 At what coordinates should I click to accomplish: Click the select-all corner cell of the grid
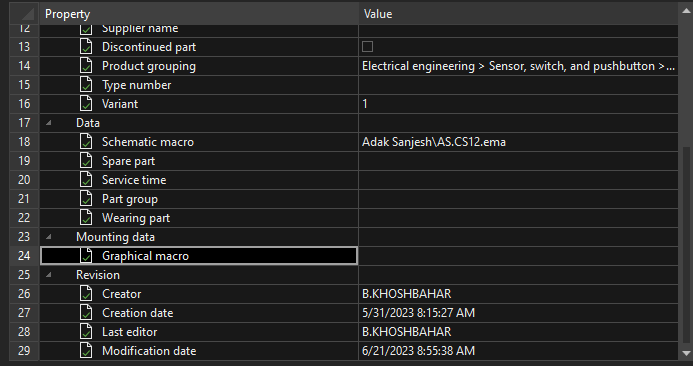pos(24,14)
